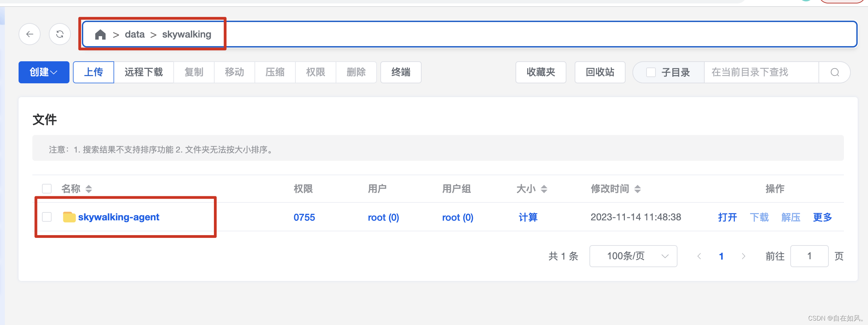
Task: Open the 终端 terminal button
Action: coord(401,72)
